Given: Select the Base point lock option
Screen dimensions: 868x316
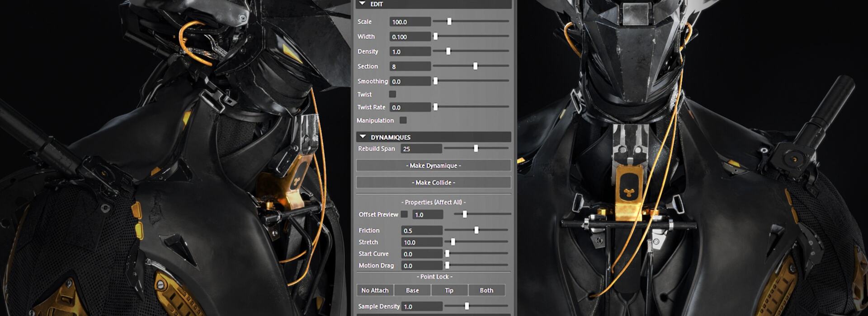Looking at the screenshot, I should [412, 290].
